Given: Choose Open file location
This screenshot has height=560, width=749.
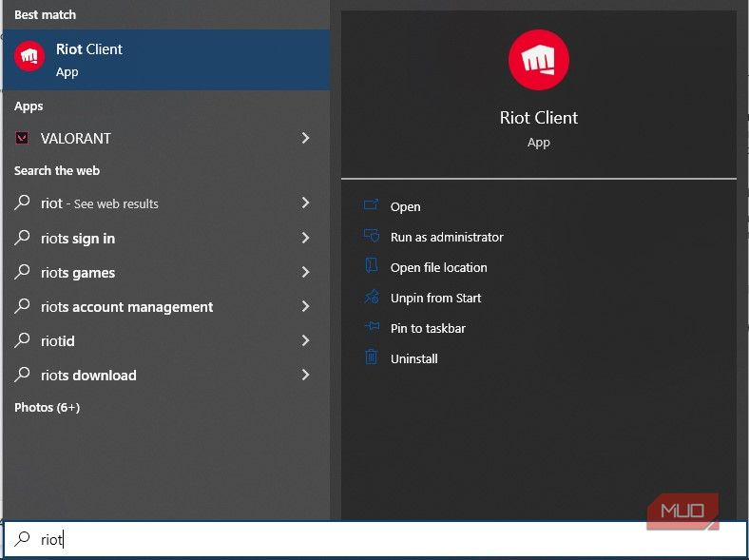Looking at the screenshot, I should pyautogui.click(x=438, y=267).
